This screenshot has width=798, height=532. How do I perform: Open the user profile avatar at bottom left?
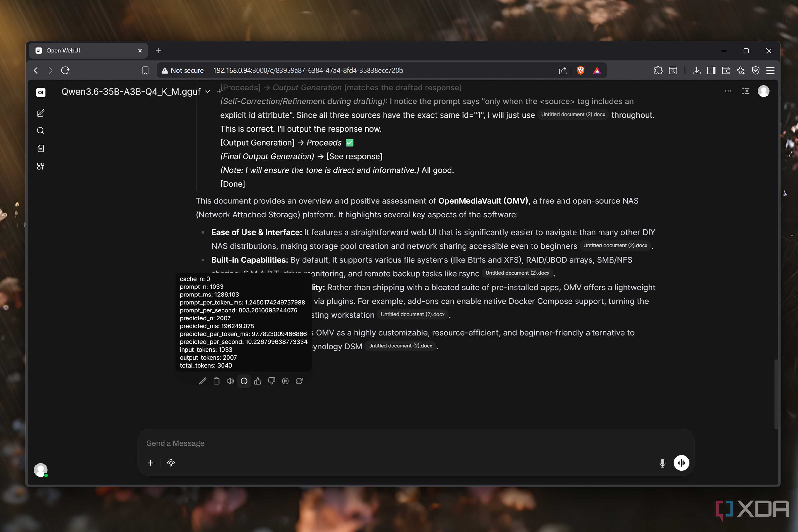(x=41, y=470)
